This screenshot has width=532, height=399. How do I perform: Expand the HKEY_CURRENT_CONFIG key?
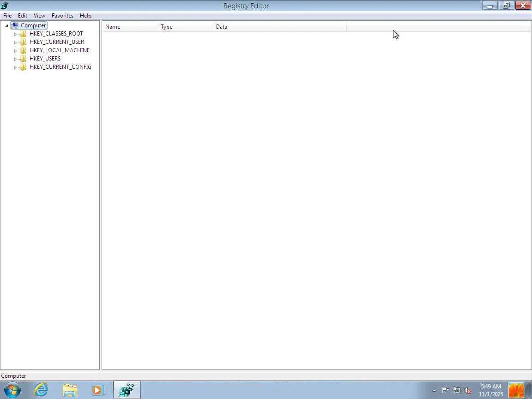[15, 67]
